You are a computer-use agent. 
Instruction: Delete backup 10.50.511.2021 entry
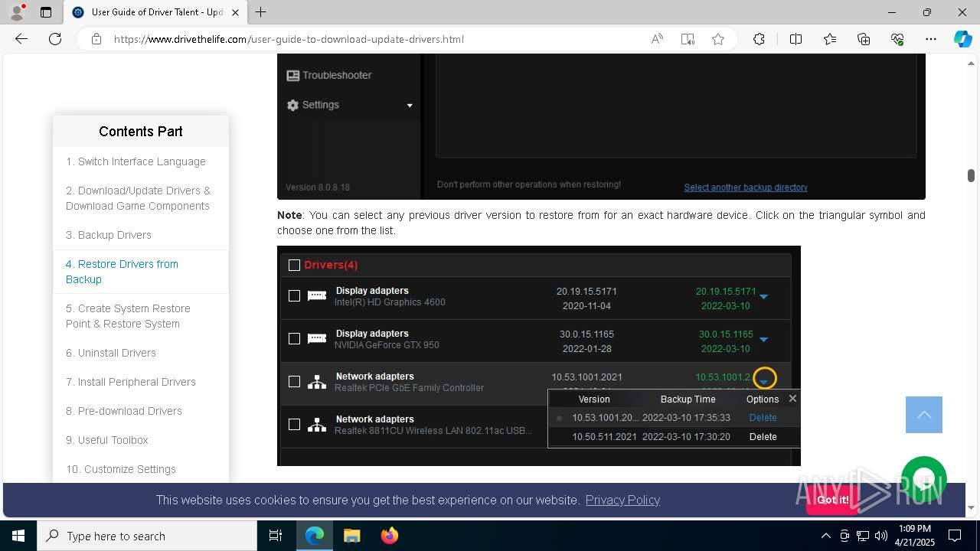coord(763,437)
